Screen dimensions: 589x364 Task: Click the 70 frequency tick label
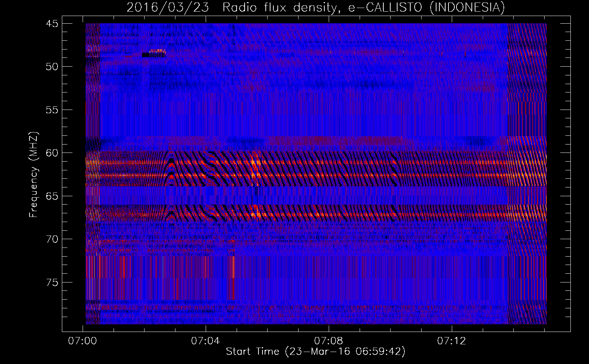pos(52,239)
